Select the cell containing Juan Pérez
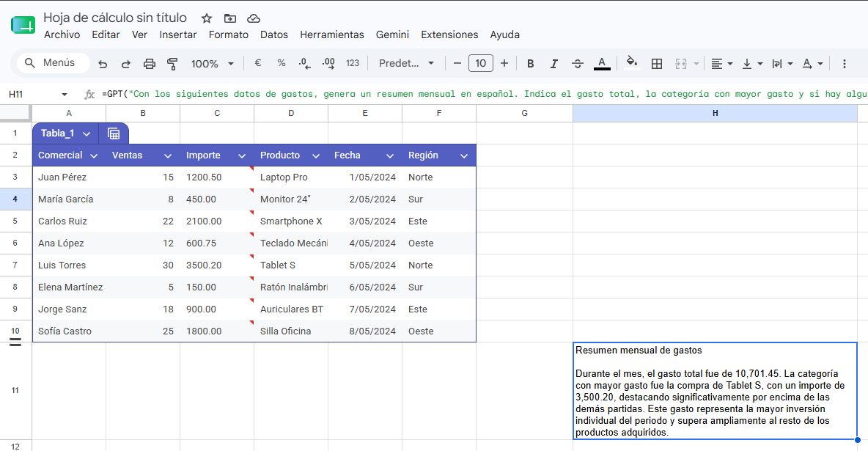The height and width of the screenshot is (451, 868). [69, 177]
